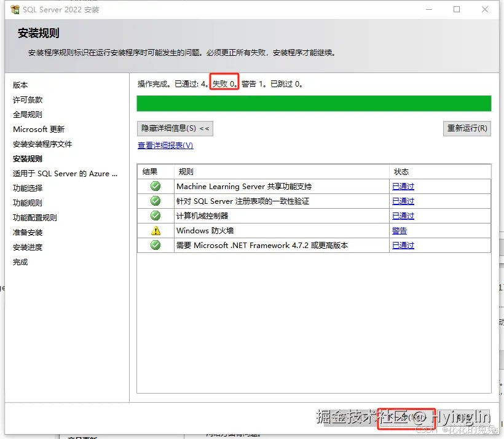Select the 完成 step in sidebar
The width and height of the screenshot is (504, 439).
(x=20, y=262)
